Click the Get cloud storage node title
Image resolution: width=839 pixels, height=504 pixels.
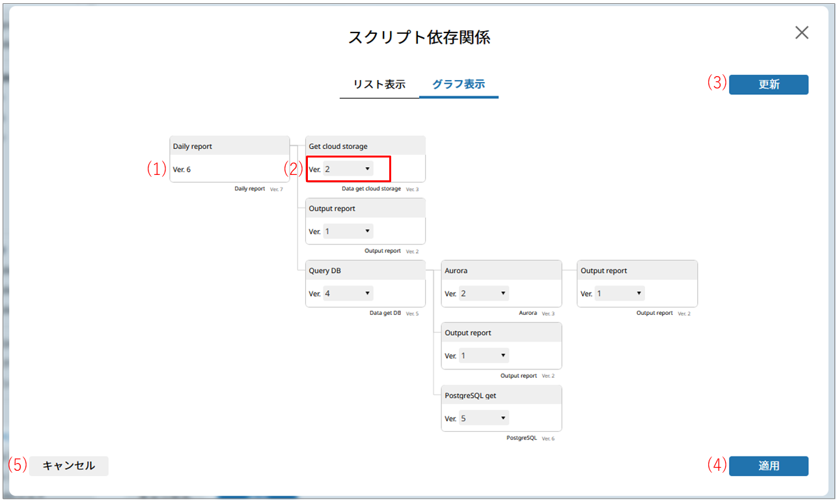[338, 146]
